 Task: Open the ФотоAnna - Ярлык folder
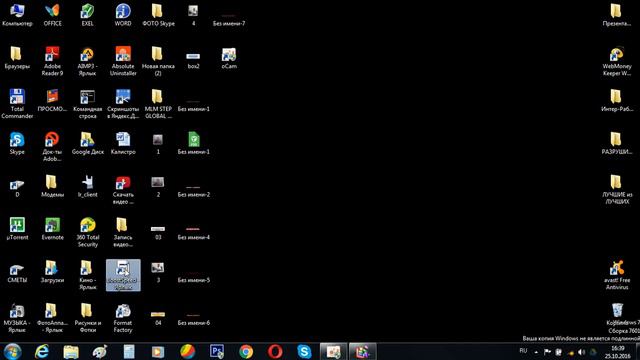coord(53,318)
